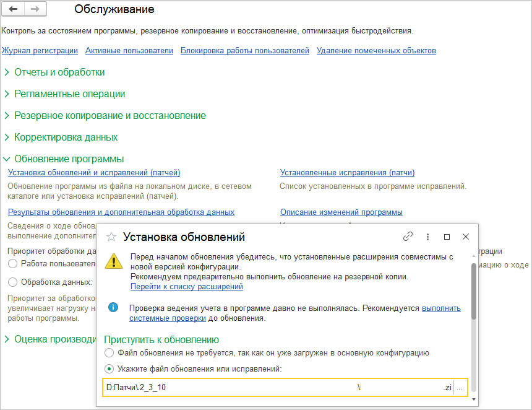The image size is (532, 410).
Task: Expand the Отчеты и обработки section
Action: click(59, 72)
